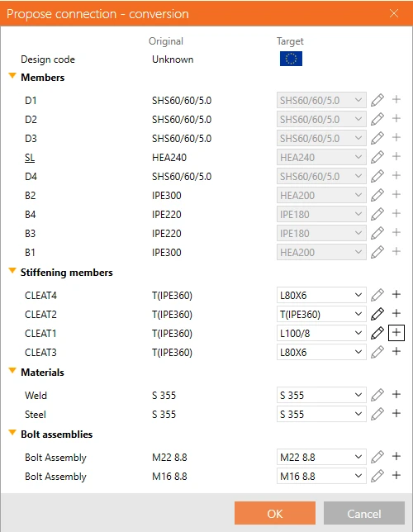Collapse the Bolt assemblies section
The width and height of the screenshot is (413, 532).
12,433
